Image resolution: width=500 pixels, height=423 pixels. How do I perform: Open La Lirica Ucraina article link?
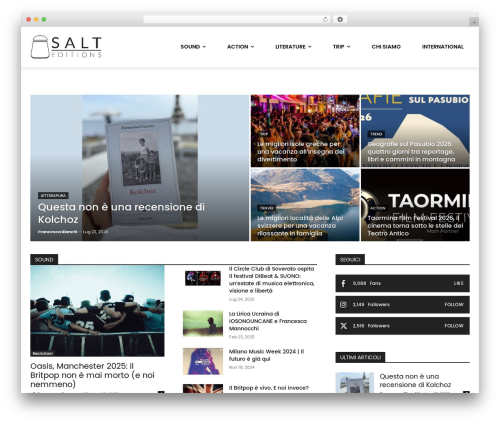point(268,321)
